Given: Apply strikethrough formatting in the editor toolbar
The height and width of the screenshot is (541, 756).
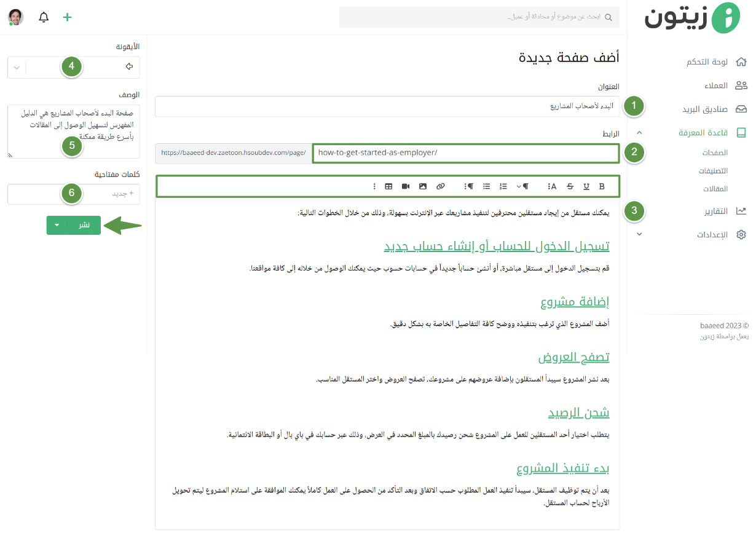Looking at the screenshot, I should pyautogui.click(x=569, y=186).
